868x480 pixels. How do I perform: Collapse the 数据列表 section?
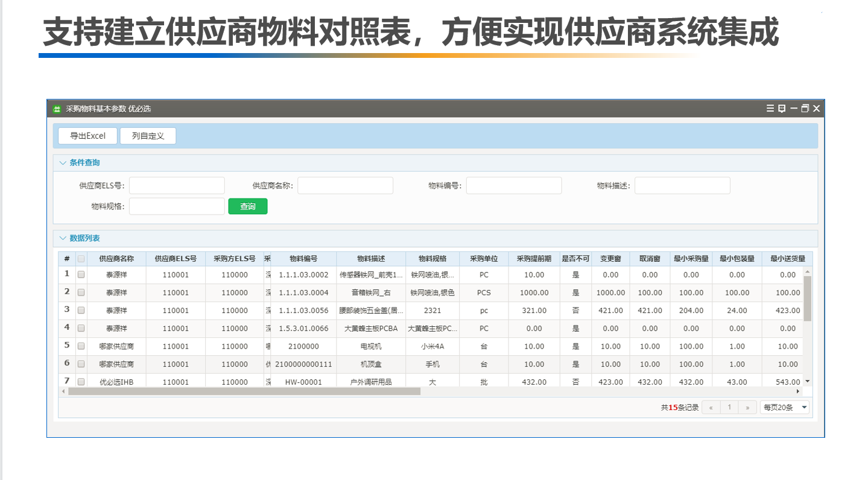pyautogui.click(x=63, y=238)
